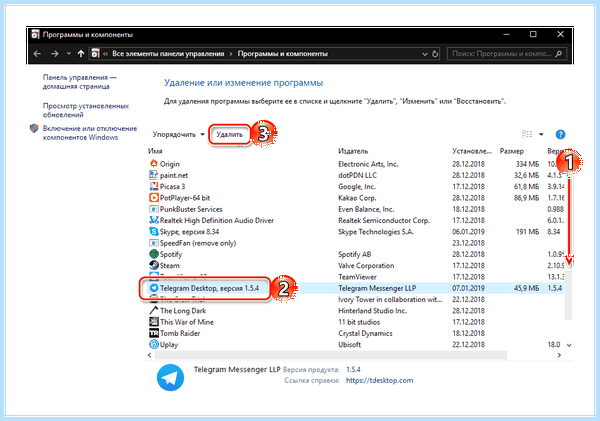
Task: Open Включение или отключение компонентов Windows
Action: (90, 133)
